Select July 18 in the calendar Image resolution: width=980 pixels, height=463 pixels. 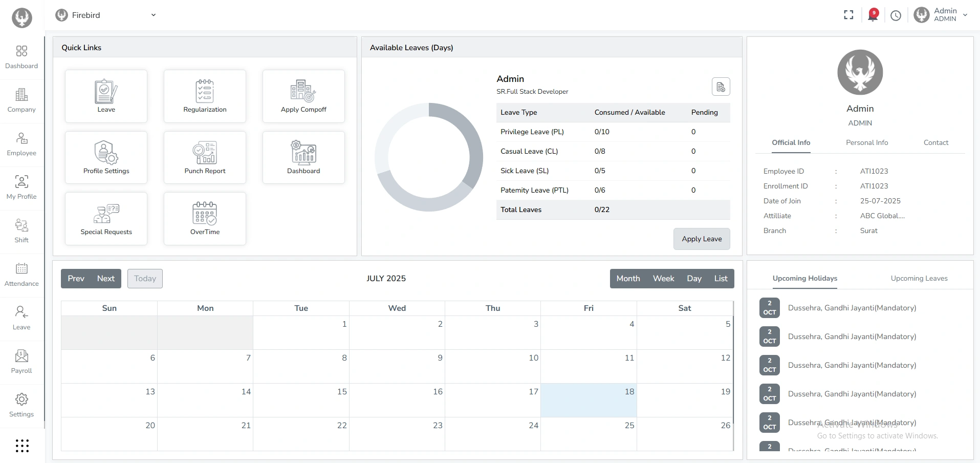(x=589, y=400)
